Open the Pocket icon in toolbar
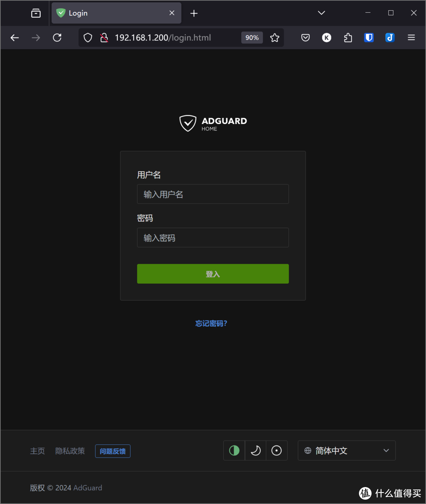This screenshot has height=504, width=426. [305, 37]
